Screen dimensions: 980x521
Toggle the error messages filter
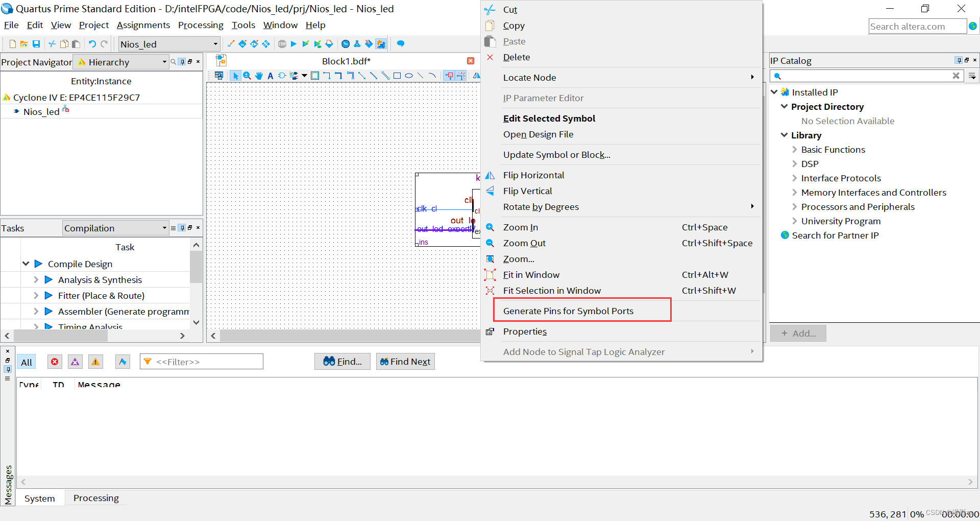pos(55,362)
